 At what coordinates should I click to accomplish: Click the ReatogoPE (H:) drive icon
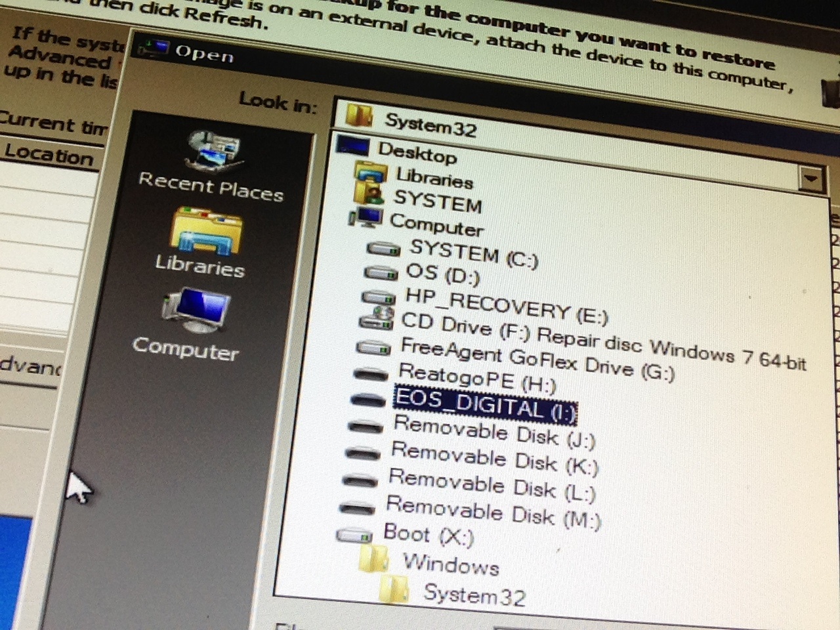pyautogui.click(x=371, y=375)
